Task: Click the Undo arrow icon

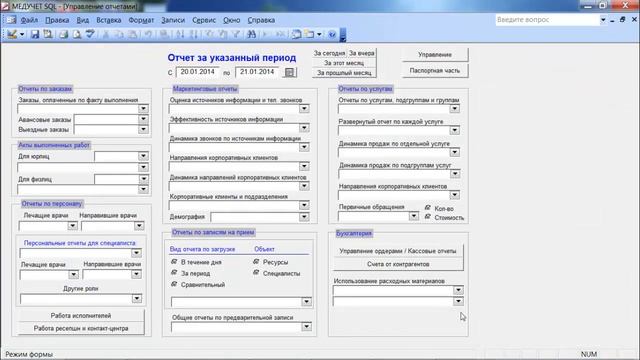Action: point(149,35)
